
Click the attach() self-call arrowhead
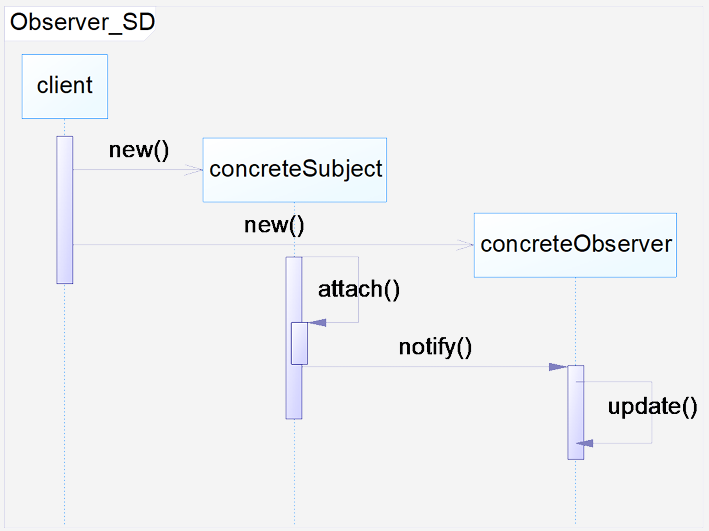(x=317, y=322)
